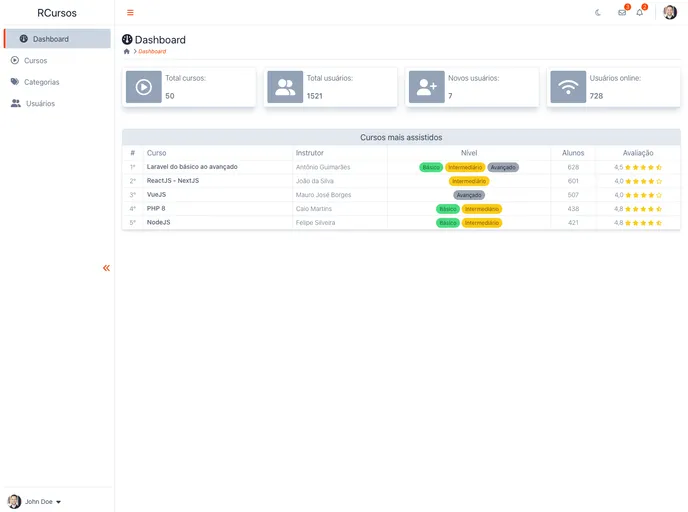688x512 pixels.
Task: Open the notifications bell icon
Action: (640, 13)
